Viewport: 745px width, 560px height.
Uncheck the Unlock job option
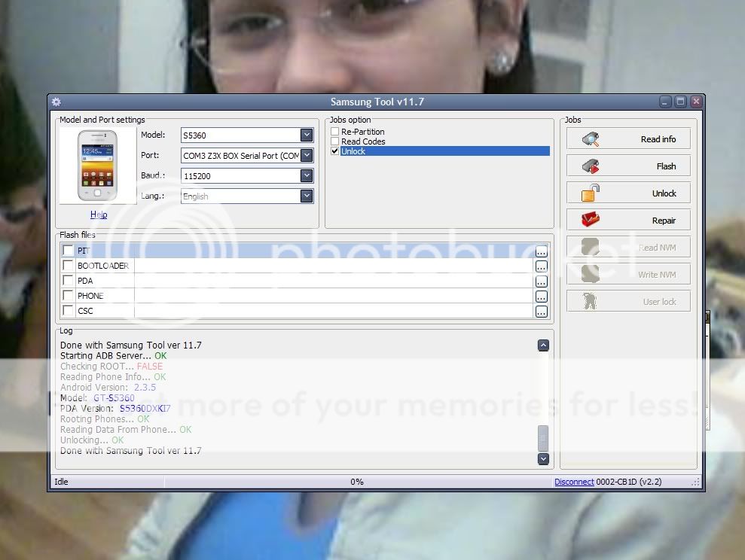334,151
